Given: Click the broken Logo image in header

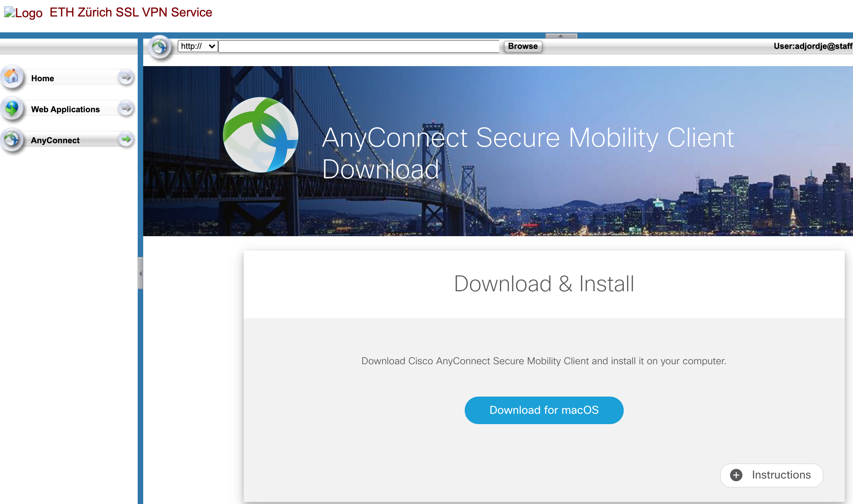Looking at the screenshot, I should point(23,13).
